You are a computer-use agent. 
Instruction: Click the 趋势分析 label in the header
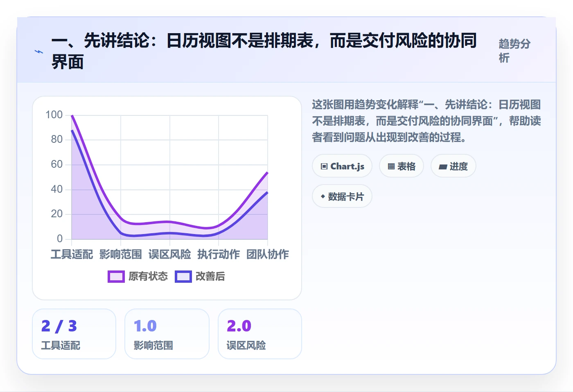tap(514, 51)
